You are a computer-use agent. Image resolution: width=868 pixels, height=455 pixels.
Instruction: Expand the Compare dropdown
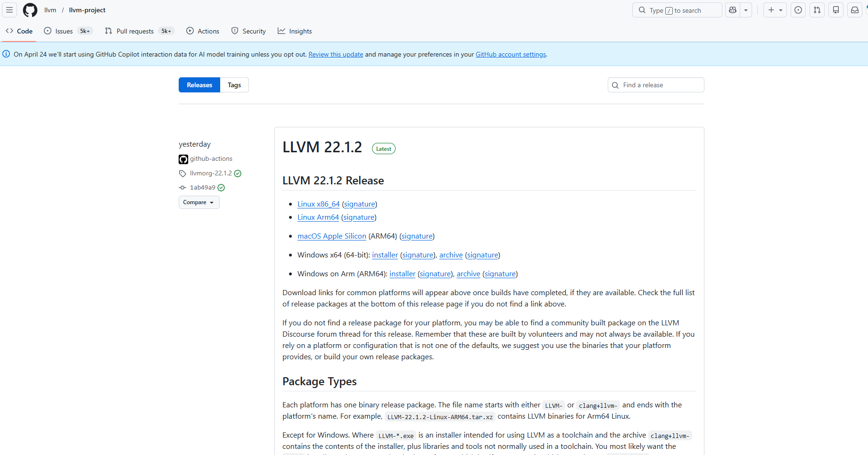click(x=199, y=202)
